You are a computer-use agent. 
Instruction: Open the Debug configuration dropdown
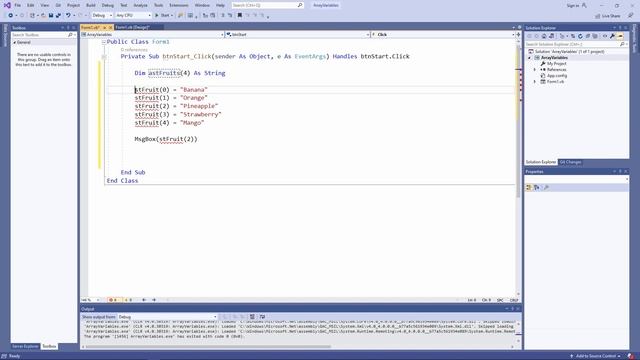[x=102, y=15]
